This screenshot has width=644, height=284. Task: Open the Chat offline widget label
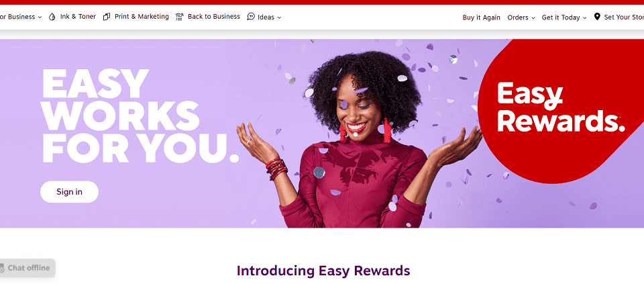pyautogui.click(x=29, y=268)
